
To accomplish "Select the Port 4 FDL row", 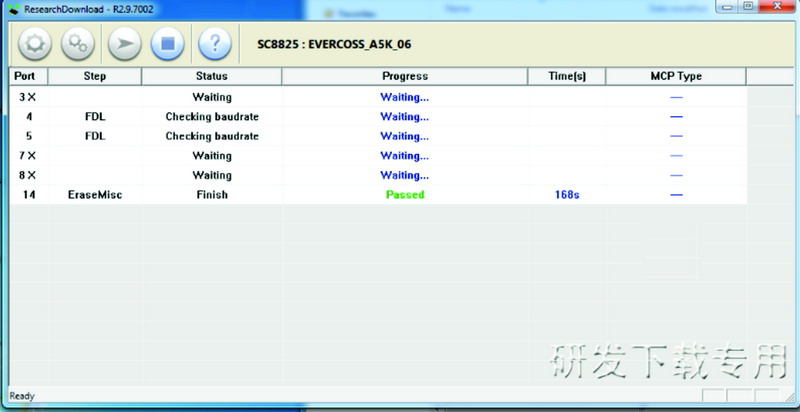I will pyautogui.click(x=95, y=116).
